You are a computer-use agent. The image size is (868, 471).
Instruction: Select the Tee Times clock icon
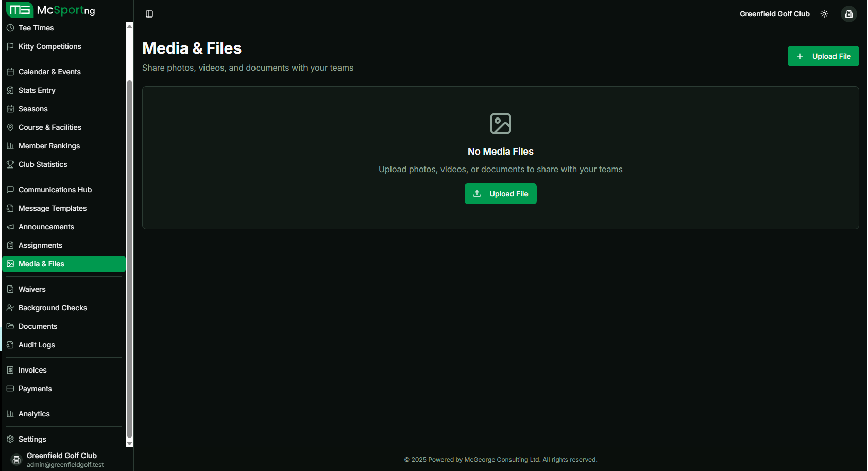[11, 28]
